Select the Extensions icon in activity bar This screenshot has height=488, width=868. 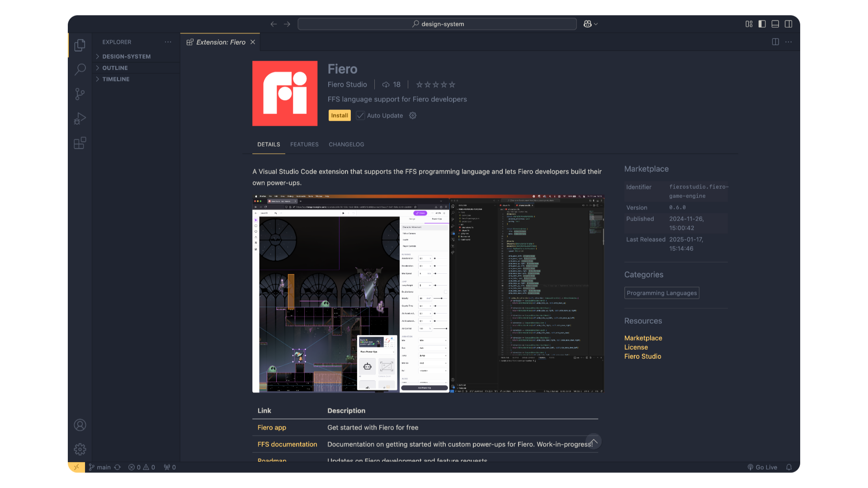[80, 143]
